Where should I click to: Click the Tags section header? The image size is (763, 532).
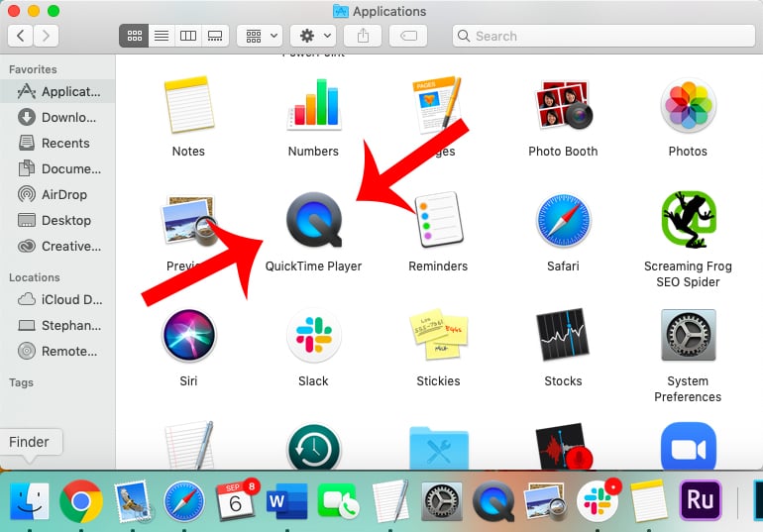(x=22, y=382)
